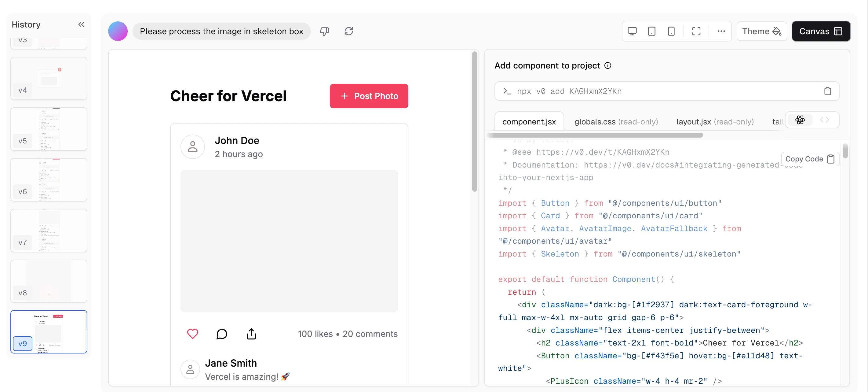The height and width of the screenshot is (392, 868).
Task: Click the 'History' panel title
Action: click(26, 25)
